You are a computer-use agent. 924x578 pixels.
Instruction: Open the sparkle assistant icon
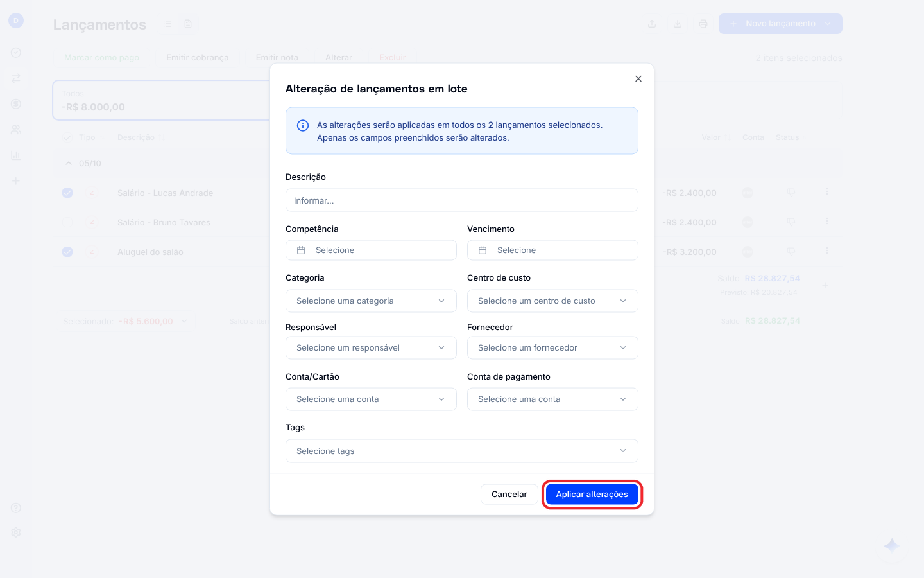coord(892,546)
